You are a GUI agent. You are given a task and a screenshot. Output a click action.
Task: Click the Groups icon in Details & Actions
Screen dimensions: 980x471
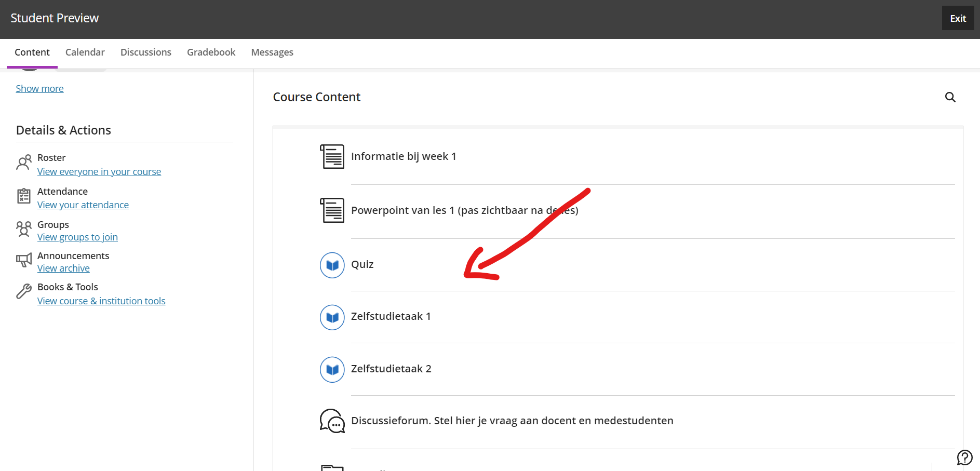point(23,229)
